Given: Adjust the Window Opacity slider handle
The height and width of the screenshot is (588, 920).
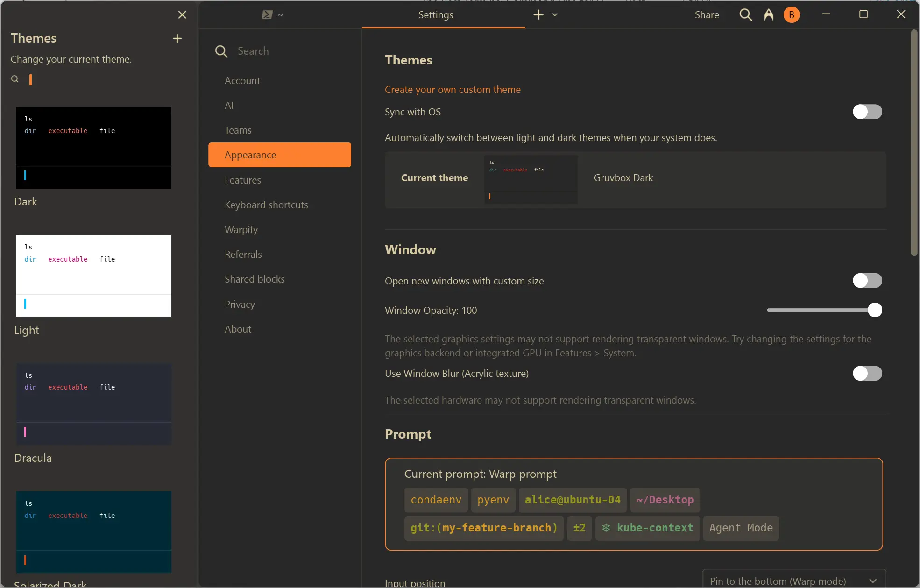Looking at the screenshot, I should 874,310.
